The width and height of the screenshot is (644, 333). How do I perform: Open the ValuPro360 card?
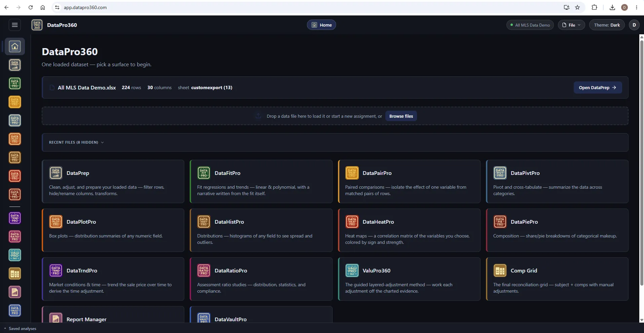click(409, 279)
